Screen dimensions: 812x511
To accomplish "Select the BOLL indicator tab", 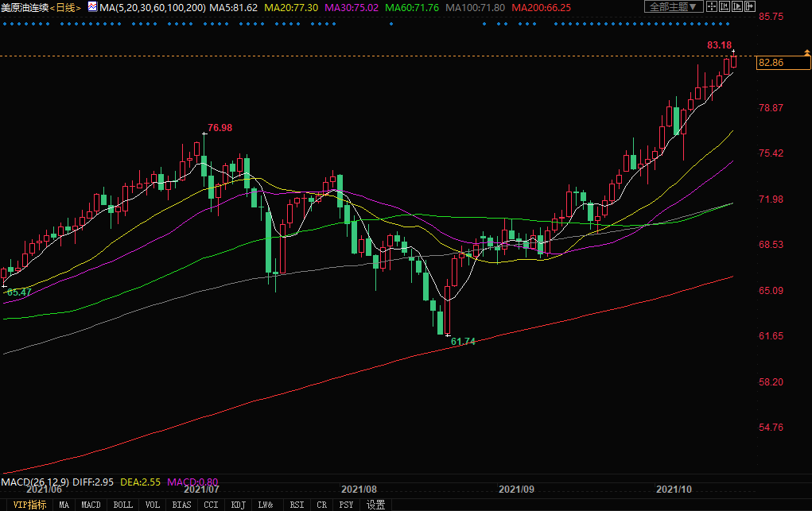I will point(122,505).
